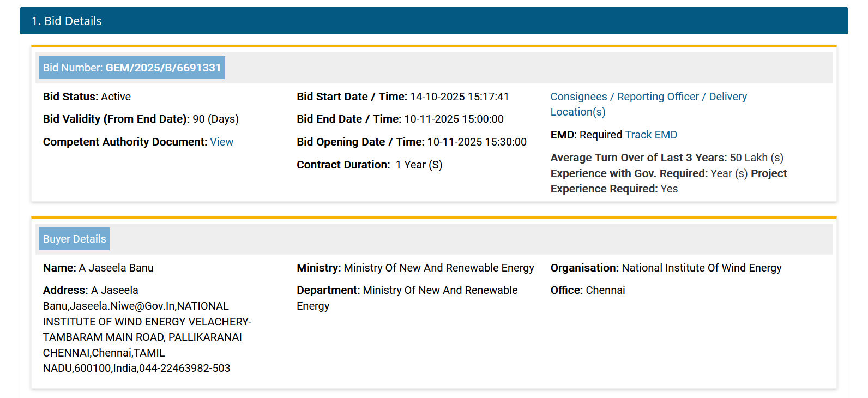Viewport: 868px width, 398px height.
Task: Select the Bid Number GEM/2025/B/6691331 badge
Action: [x=132, y=68]
